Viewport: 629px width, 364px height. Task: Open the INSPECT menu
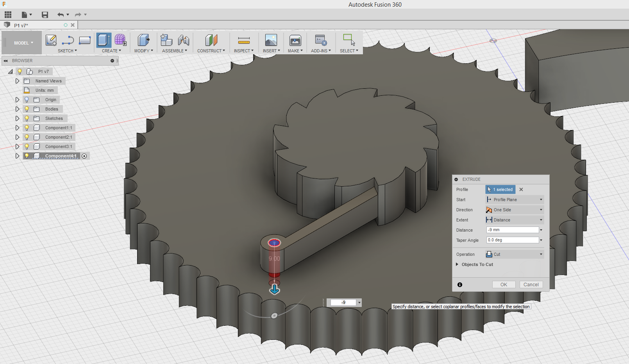pos(244,51)
